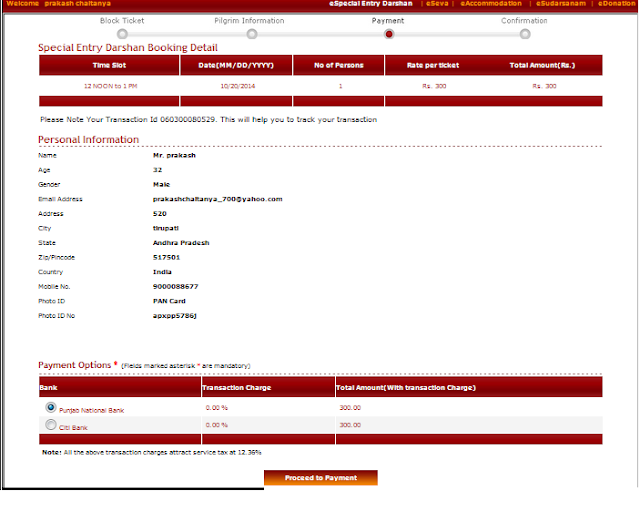The height and width of the screenshot is (512, 640).
Task: Click Citi Bank's 0.00 % transaction charge
Action: [217, 425]
